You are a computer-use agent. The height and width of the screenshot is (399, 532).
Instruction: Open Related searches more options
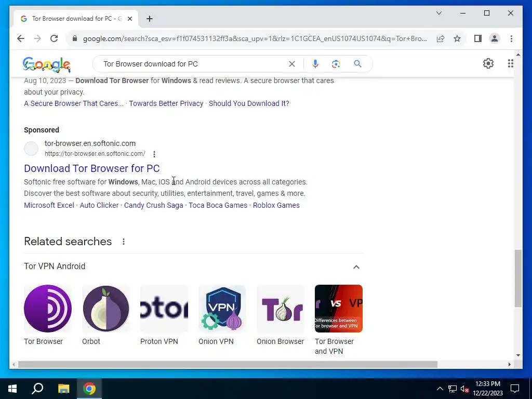124,242
